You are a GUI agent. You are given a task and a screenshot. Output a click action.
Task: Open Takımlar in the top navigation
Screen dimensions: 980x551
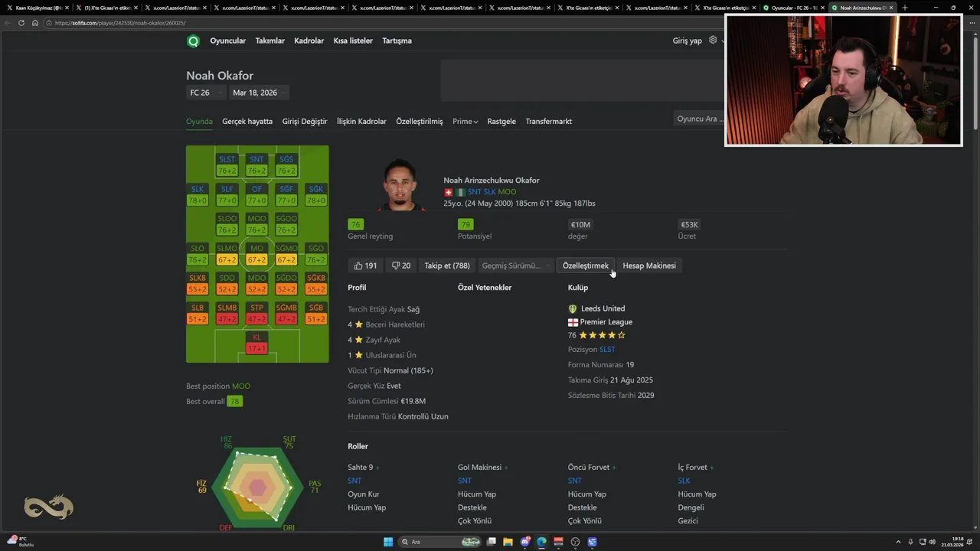270,41
